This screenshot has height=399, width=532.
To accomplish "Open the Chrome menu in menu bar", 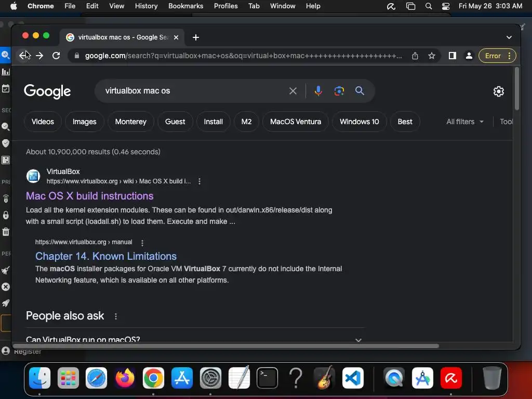I will pos(41,6).
